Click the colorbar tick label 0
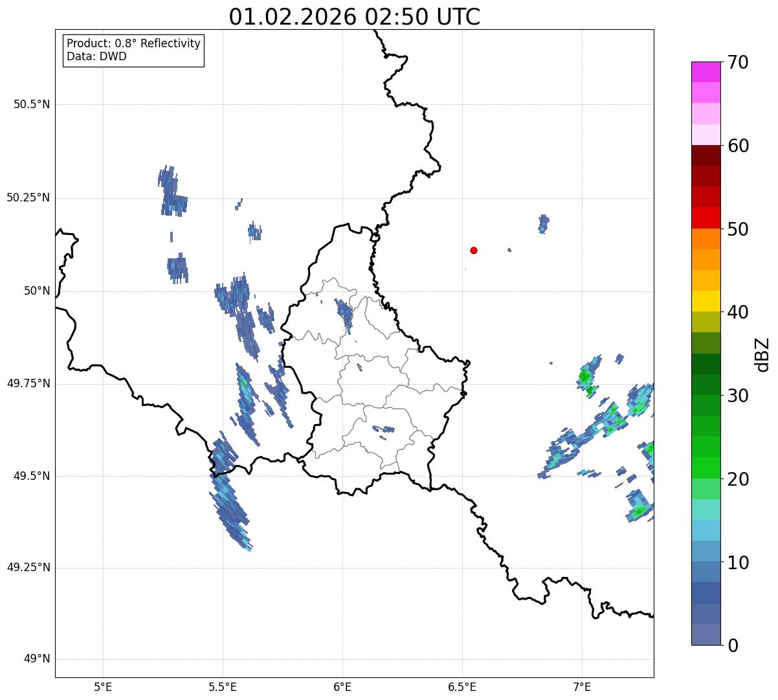Viewport: 778px width, 700px height. coord(733,646)
